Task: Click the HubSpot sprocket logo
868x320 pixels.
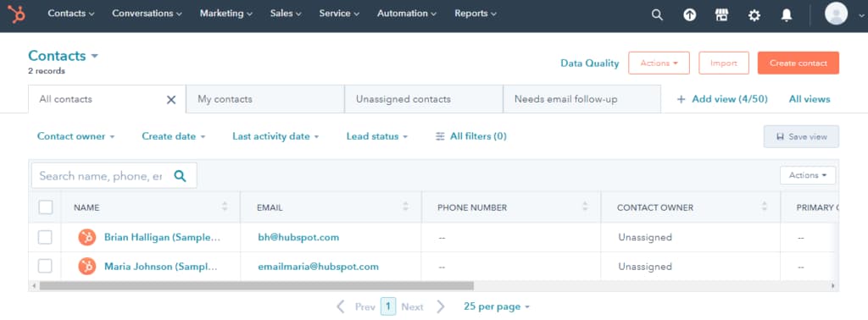Action: tap(17, 14)
